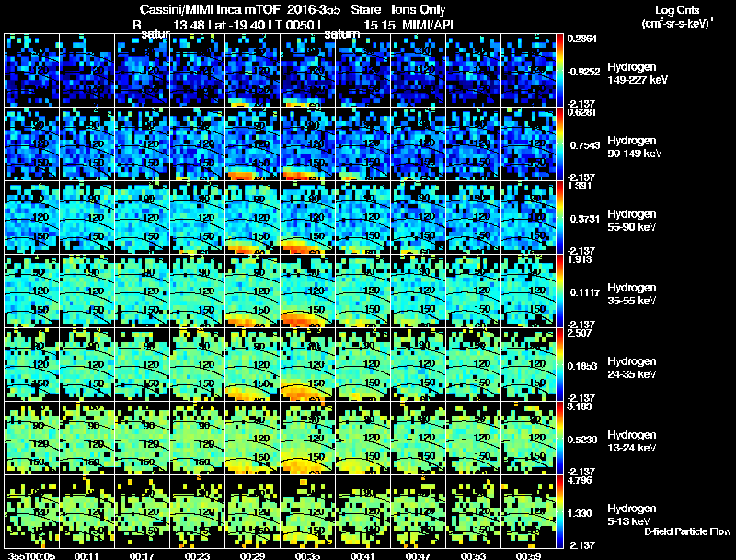The image size is (736, 560).
Task: Click the Hydrogen 55-90 keV color bar
Action: pyautogui.click(x=559, y=218)
